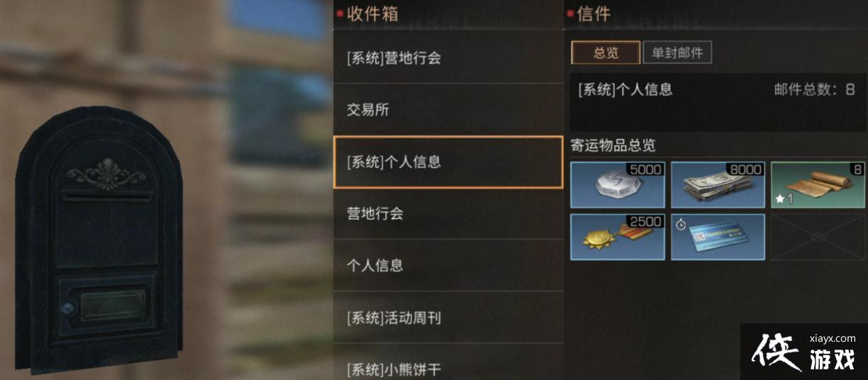The height and width of the screenshot is (380, 868).
Task: Open the 个人信息 mail entry
Action: click(x=448, y=265)
